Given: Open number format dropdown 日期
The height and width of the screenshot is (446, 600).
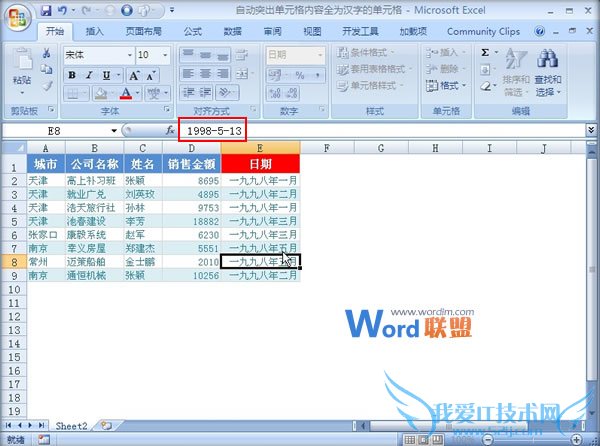Looking at the screenshot, I should pos(320,55).
